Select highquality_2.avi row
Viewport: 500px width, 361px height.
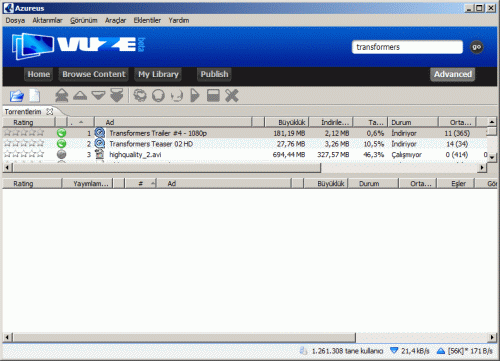(245, 154)
